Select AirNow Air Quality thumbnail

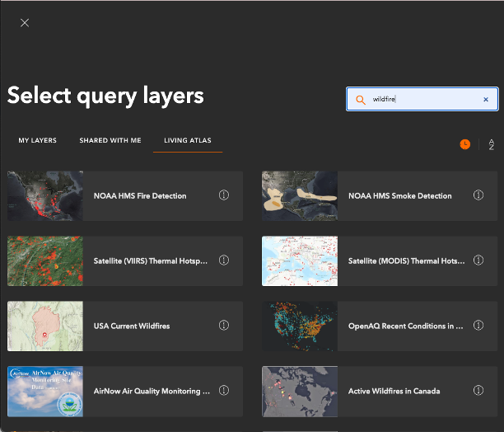[45, 391]
